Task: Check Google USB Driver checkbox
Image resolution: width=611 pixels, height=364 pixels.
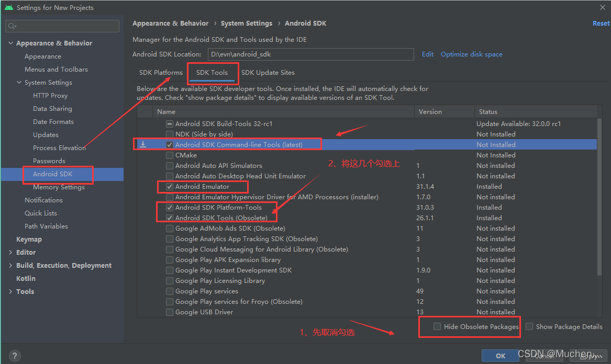Action: click(x=170, y=312)
